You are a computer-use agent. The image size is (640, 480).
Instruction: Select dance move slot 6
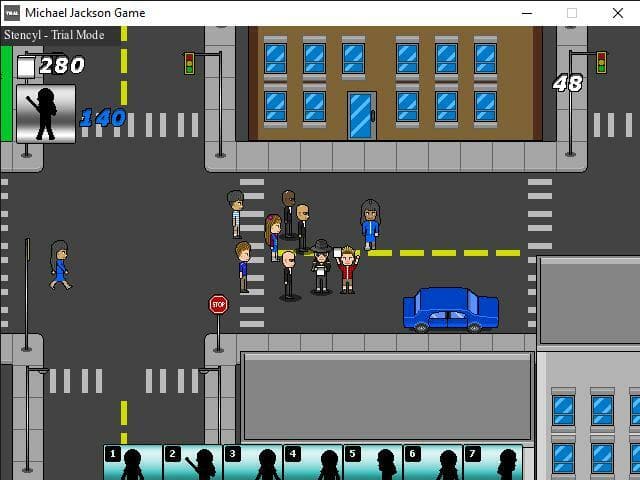coord(433,462)
